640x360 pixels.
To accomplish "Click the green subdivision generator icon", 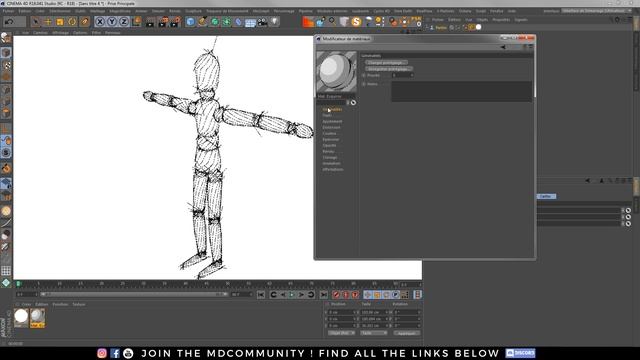I will (x=215, y=22).
